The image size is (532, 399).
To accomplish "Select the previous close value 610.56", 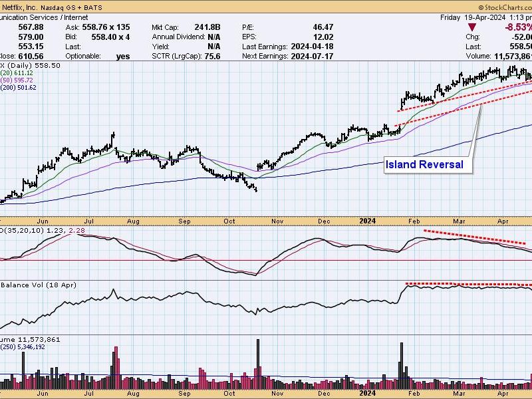I will pos(30,57).
